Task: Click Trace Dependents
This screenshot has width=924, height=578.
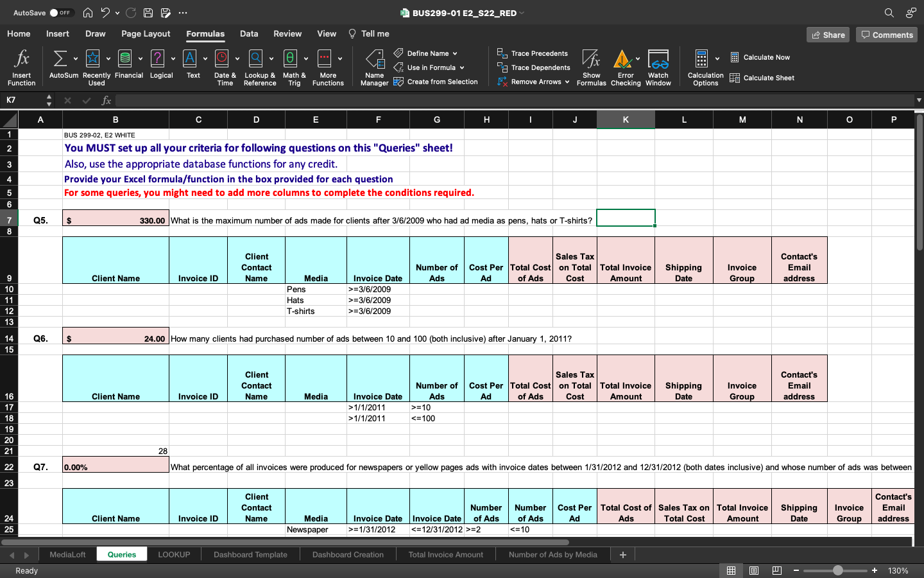Action: tap(534, 67)
